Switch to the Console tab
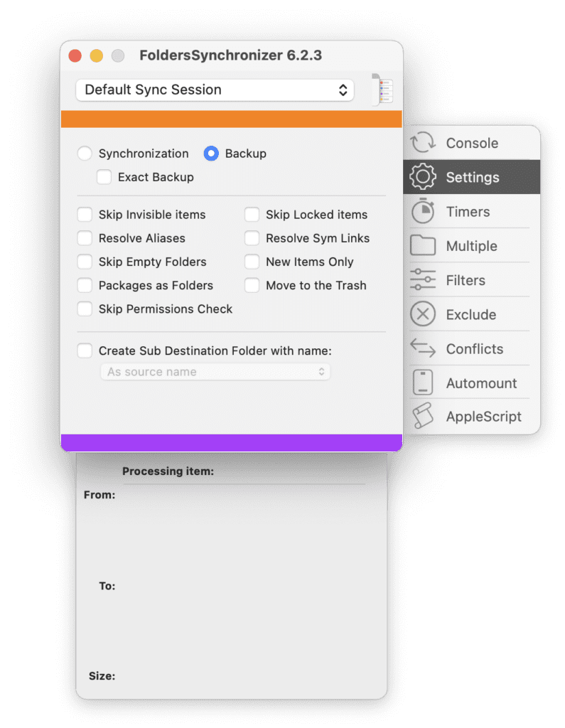 pyautogui.click(x=472, y=143)
